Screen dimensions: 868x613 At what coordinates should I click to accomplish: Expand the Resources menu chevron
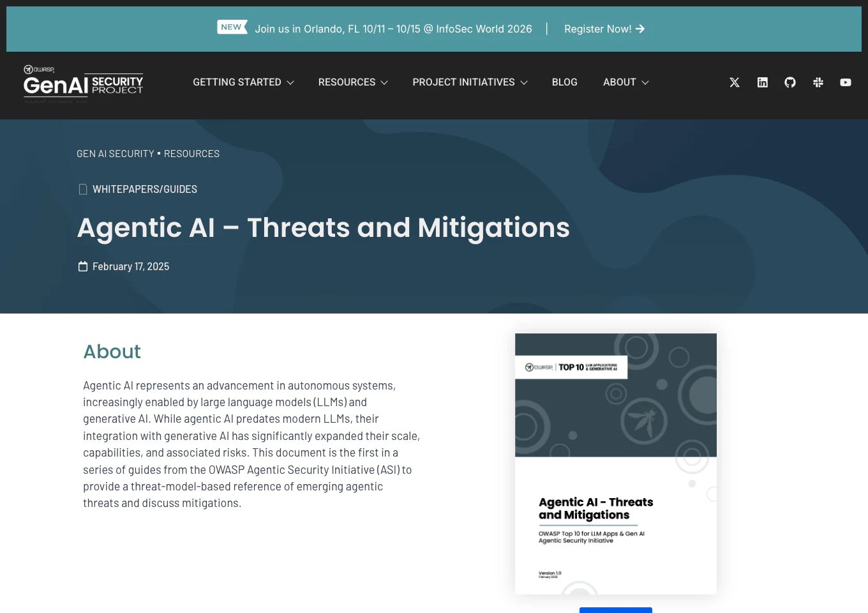384,82
